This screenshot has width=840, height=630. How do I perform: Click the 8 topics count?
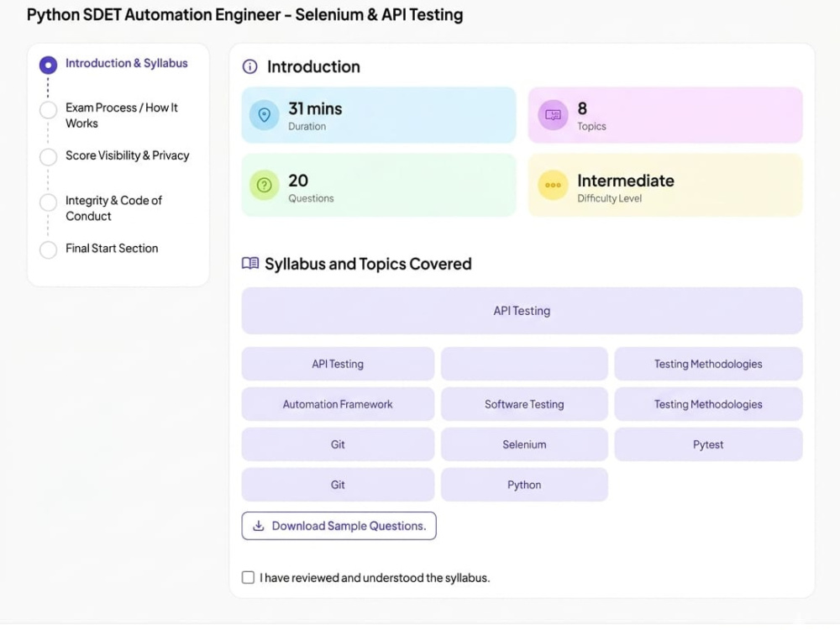[x=582, y=108]
